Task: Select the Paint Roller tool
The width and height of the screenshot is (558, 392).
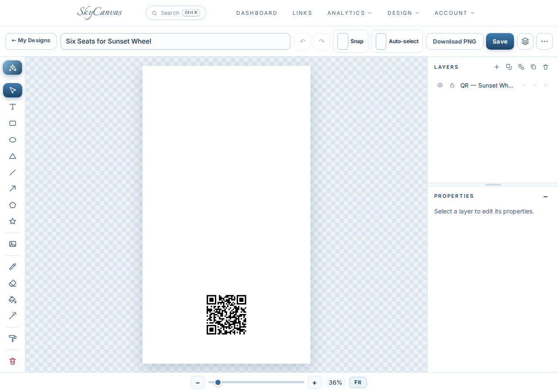Action: point(13,338)
